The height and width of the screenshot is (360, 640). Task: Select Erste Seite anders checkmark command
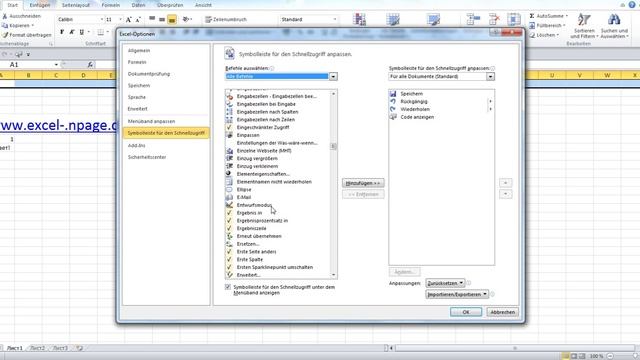229,251
